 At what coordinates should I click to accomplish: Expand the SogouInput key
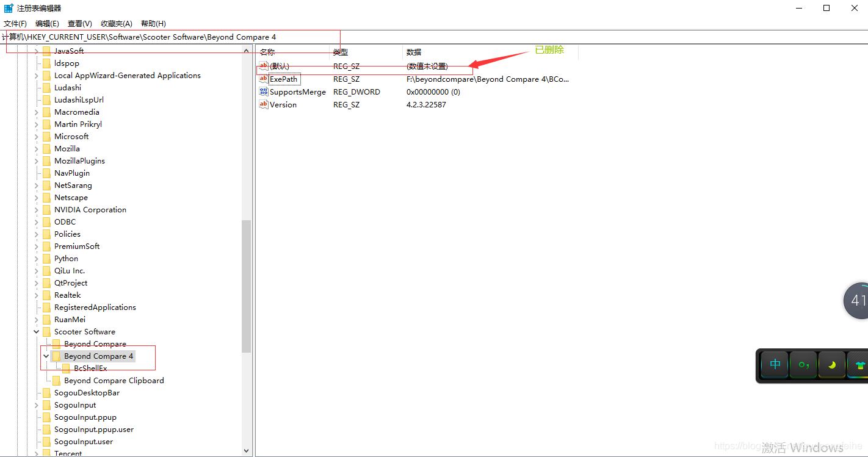(37, 405)
